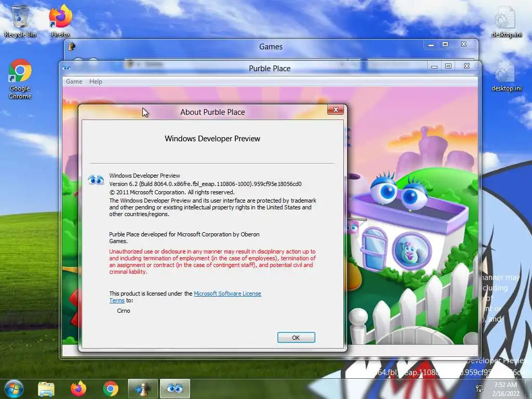Open the Help menu in Purble Place
Image resolution: width=532 pixels, height=399 pixels.
(96, 82)
